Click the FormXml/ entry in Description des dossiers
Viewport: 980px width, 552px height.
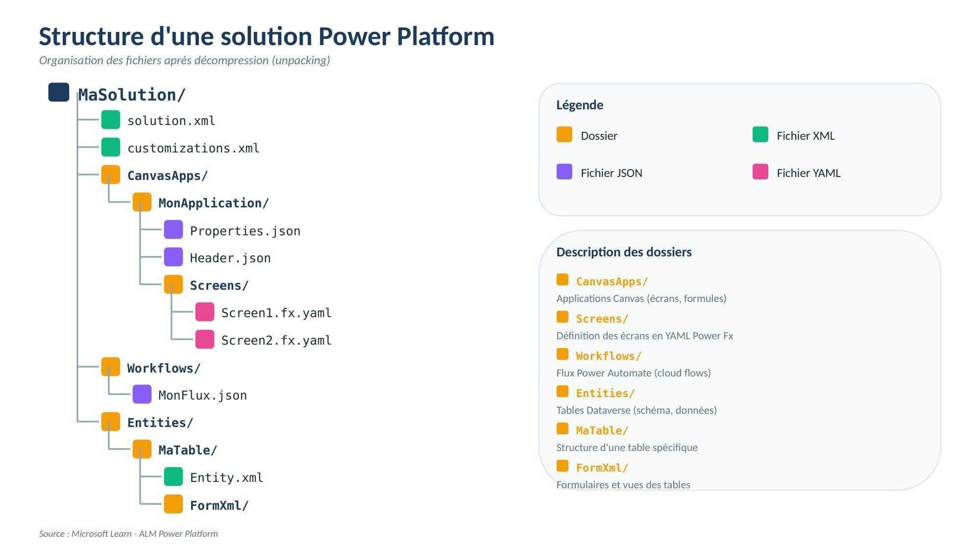pyautogui.click(x=602, y=468)
